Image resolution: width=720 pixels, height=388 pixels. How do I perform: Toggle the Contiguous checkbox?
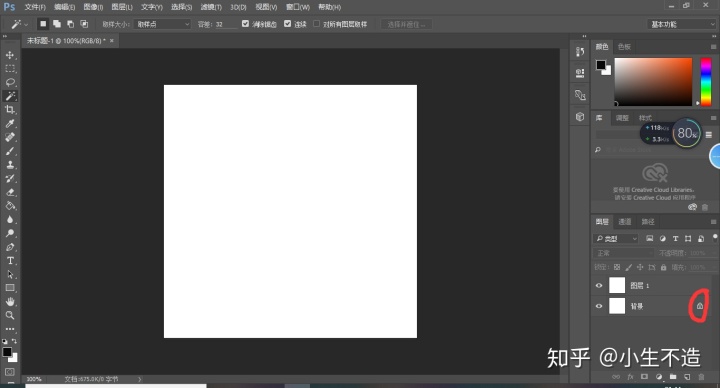click(x=287, y=24)
